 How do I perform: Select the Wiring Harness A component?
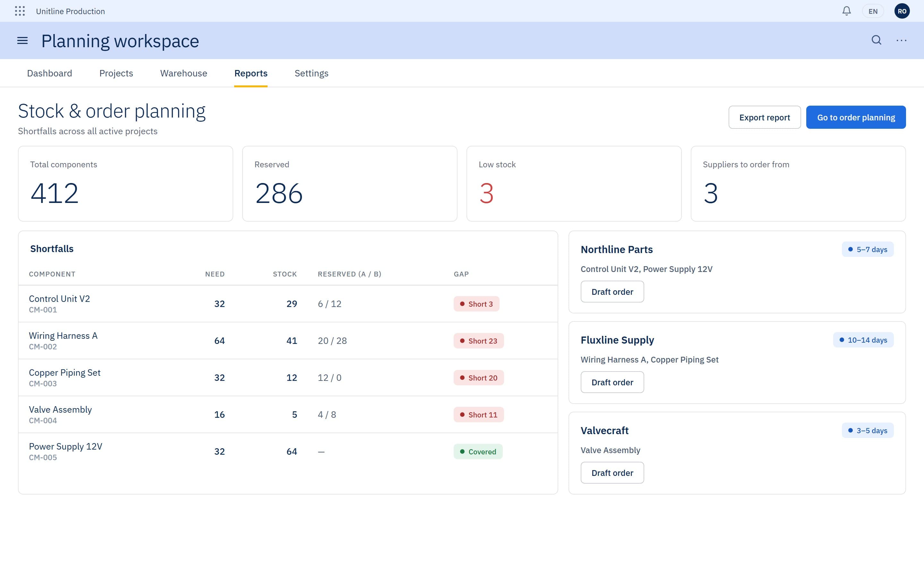(x=64, y=336)
